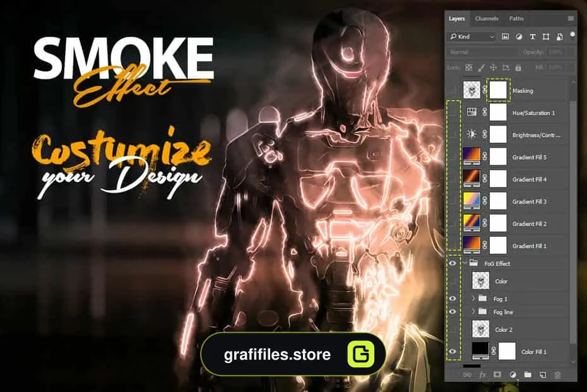Filter for smart objects icon
Viewport: 587px width, 392px height.
point(560,37)
